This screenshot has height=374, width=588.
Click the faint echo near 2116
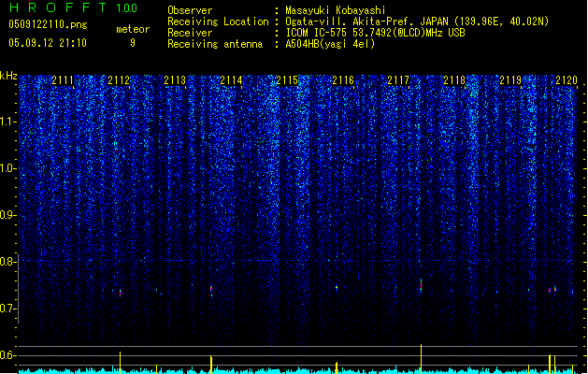337,288
